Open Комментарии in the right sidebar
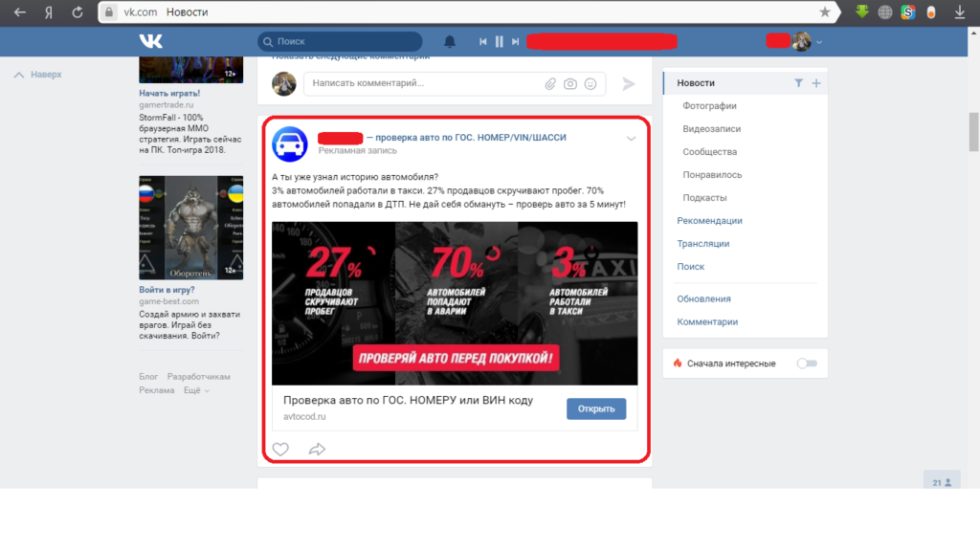 coord(707,322)
